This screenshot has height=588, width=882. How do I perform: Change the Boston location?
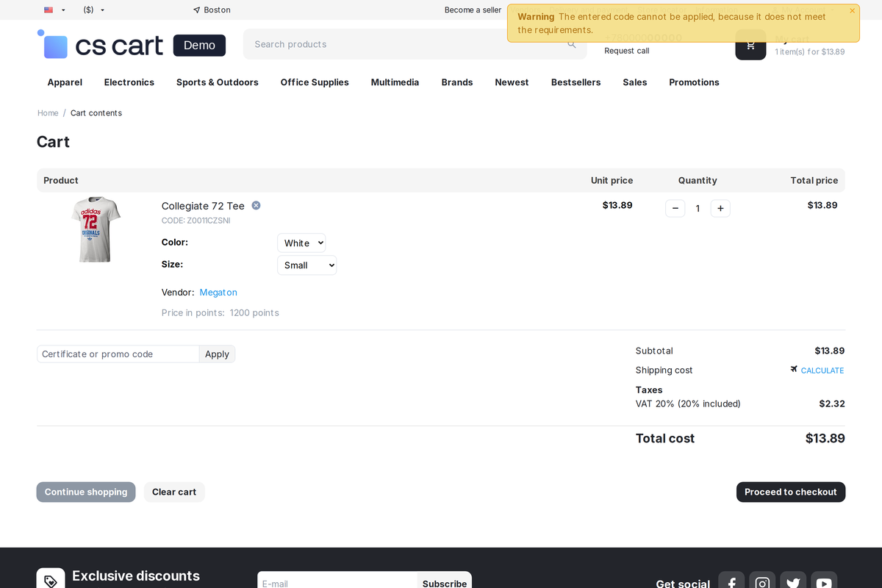coord(212,10)
